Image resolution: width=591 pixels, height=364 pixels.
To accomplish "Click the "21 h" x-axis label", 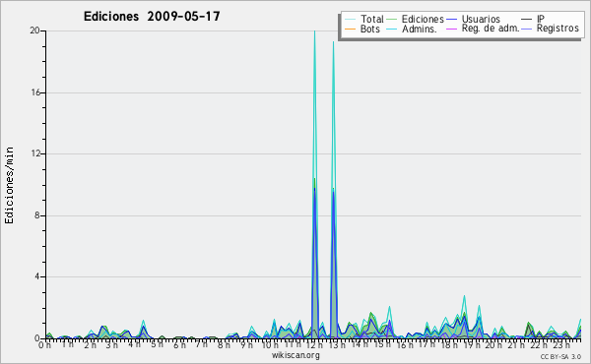I will (x=516, y=344).
